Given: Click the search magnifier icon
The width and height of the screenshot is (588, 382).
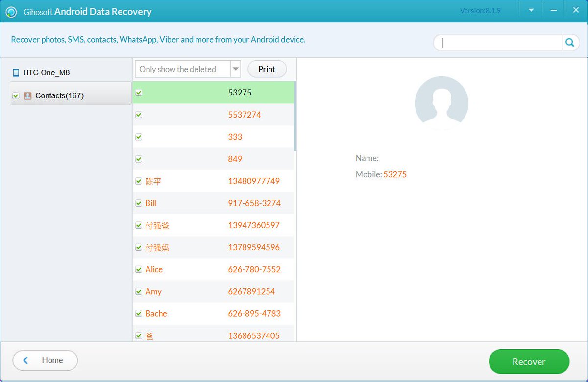Looking at the screenshot, I should [x=569, y=43].
